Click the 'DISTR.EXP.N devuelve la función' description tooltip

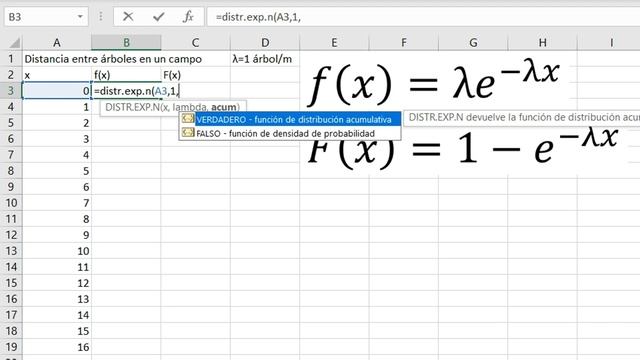coord(522,118)
